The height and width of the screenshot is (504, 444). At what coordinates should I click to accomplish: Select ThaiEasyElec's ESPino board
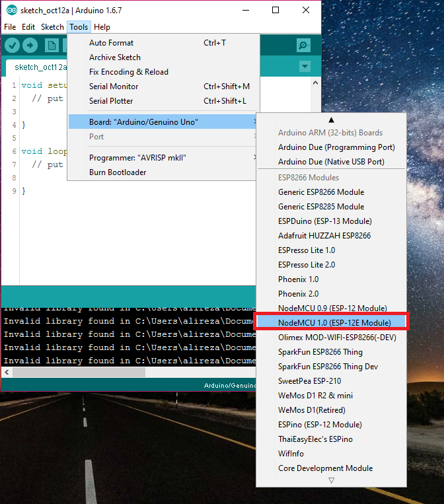(331, 439)
